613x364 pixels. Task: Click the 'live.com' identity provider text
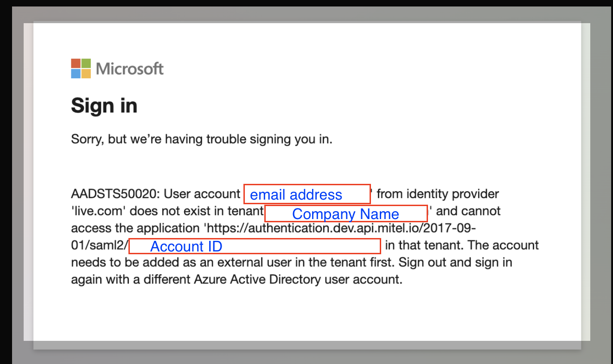coord(98,212)
